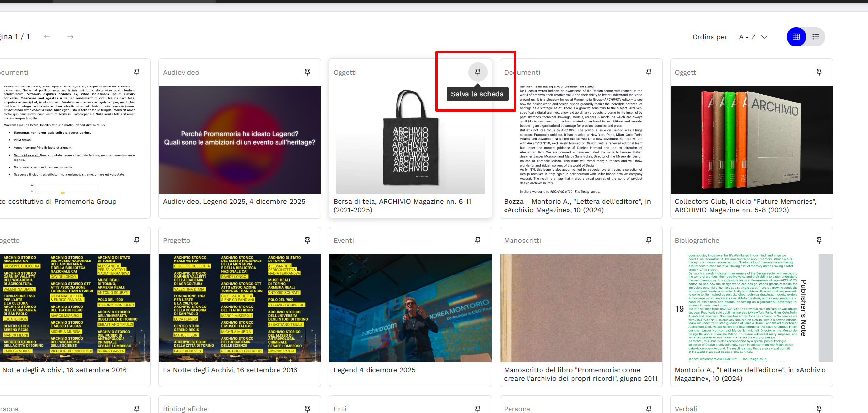Click the Ordina per label

(710, 37)
